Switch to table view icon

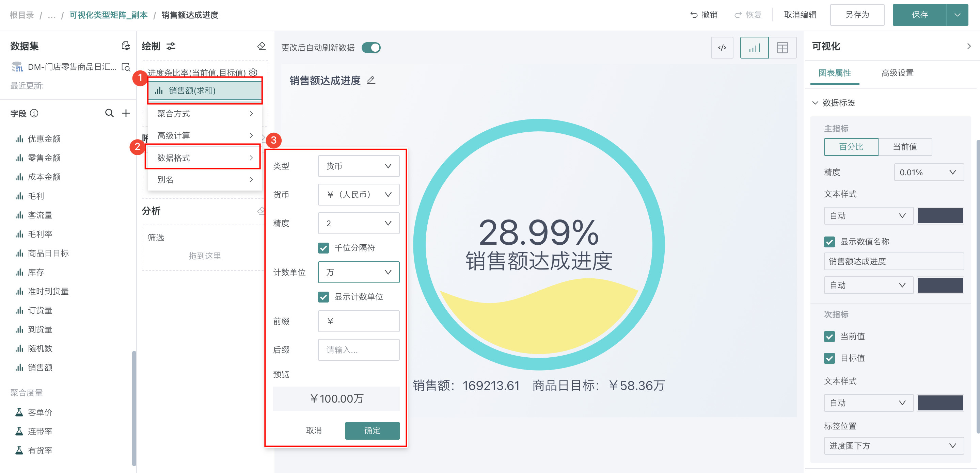coord(782,48)
